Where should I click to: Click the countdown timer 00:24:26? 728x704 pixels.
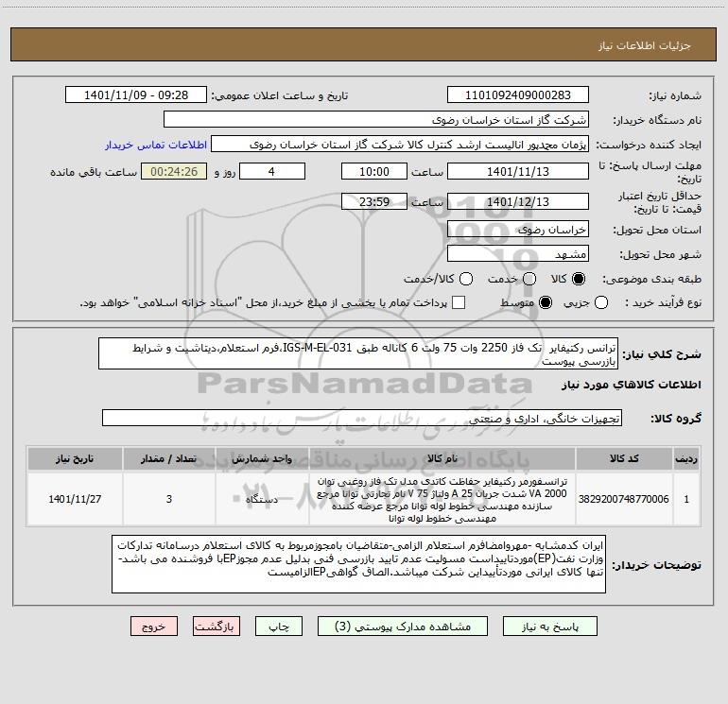tap(174, 171)
